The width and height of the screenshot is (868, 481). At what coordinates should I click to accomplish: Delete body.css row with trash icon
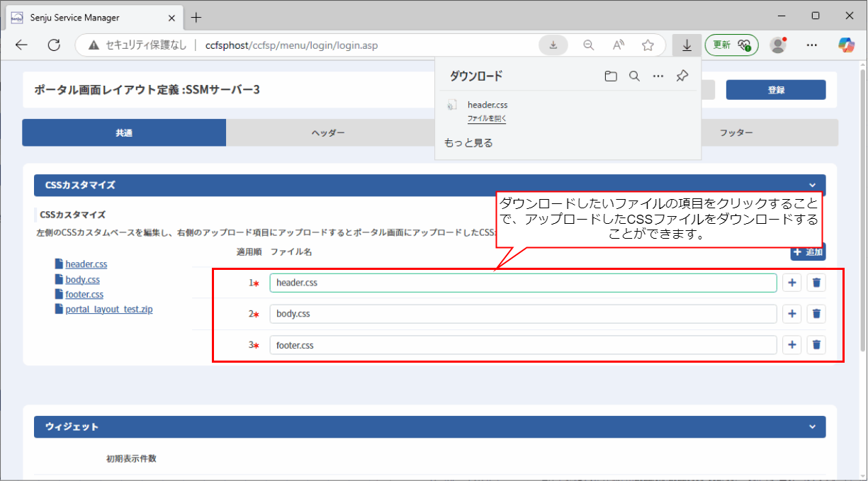point(816,314)
